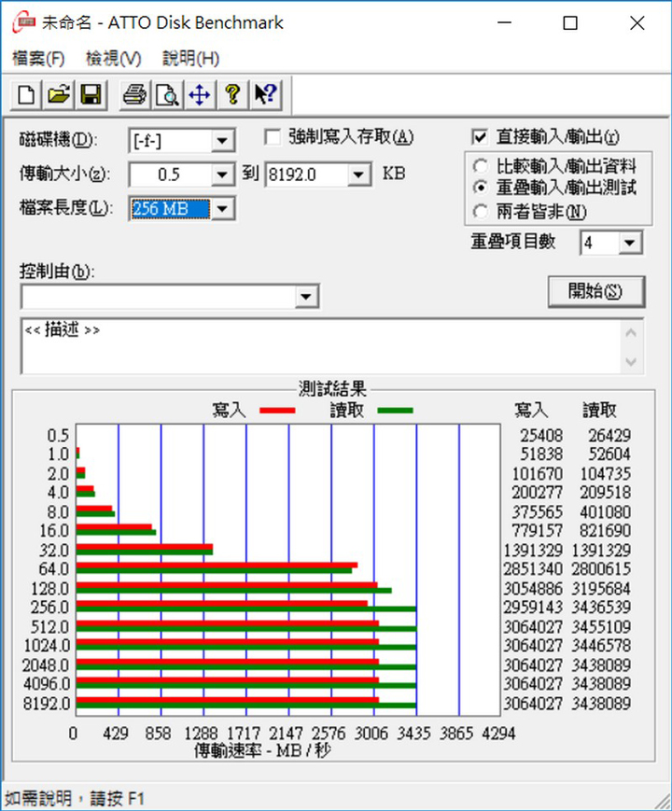Click the Open folder toolbar icon
This screenshot has height=811, width=672.
[x=59, y=95]
